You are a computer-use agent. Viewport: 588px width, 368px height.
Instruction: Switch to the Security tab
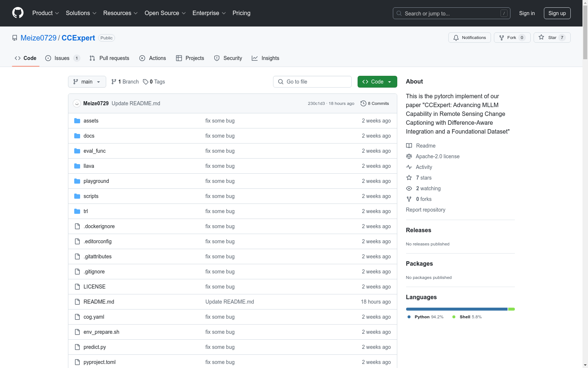tap(228, 58)
